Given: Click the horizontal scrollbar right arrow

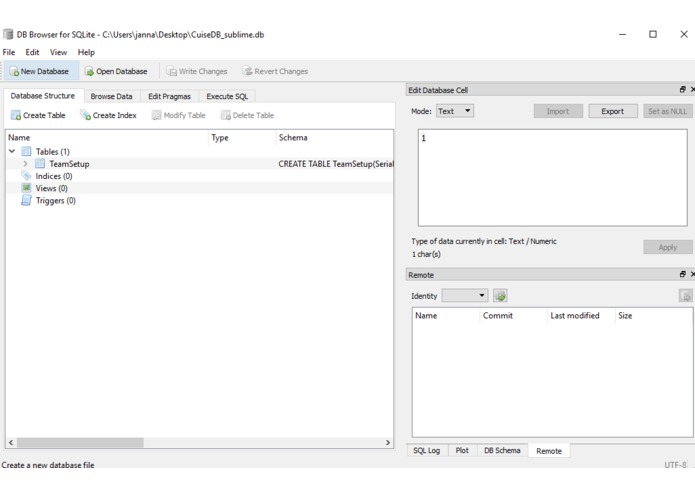Looking at the screenshot, I should click(388, 443).
